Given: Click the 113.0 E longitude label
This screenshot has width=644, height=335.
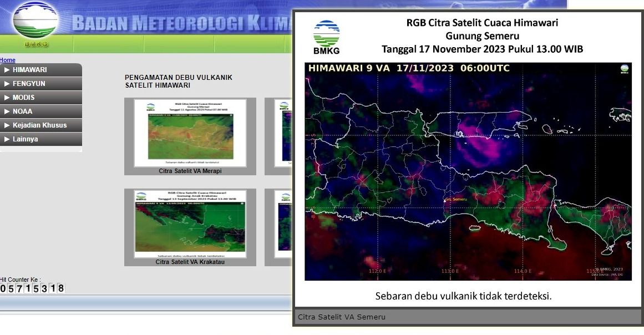Looking at the screenshot, I should point(450,271).
